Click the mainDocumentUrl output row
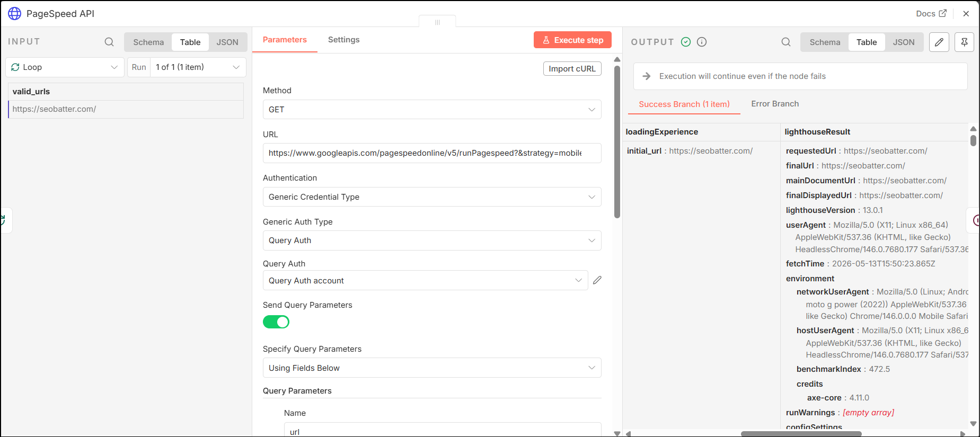 tap(866, 181)
